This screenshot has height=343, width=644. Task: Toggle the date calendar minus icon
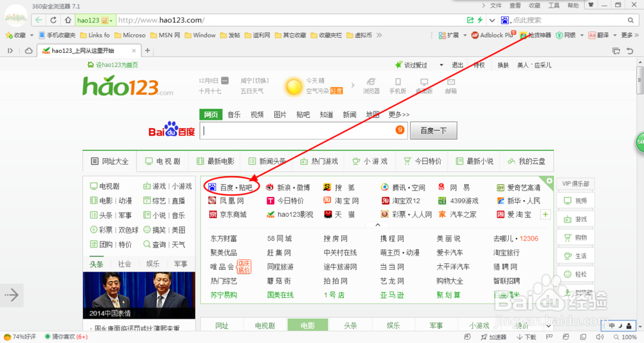tap(225, 80)
